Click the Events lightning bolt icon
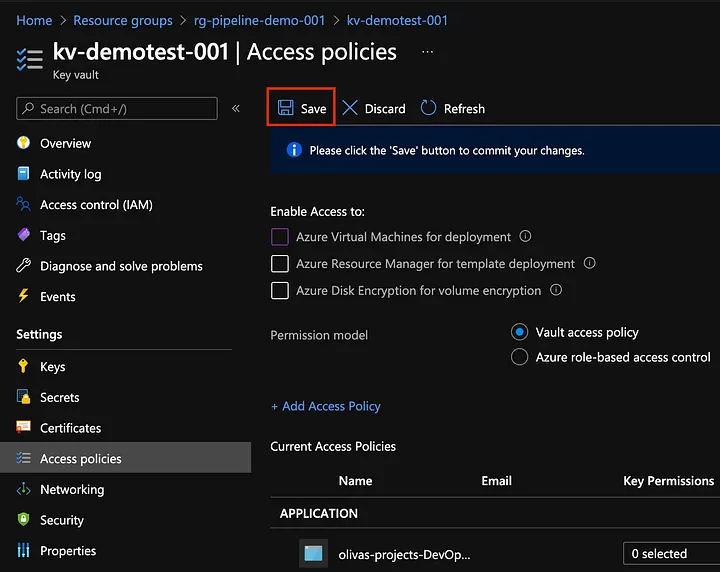The image size is (720, 572). pyautogui.click(x=23, y=296)
